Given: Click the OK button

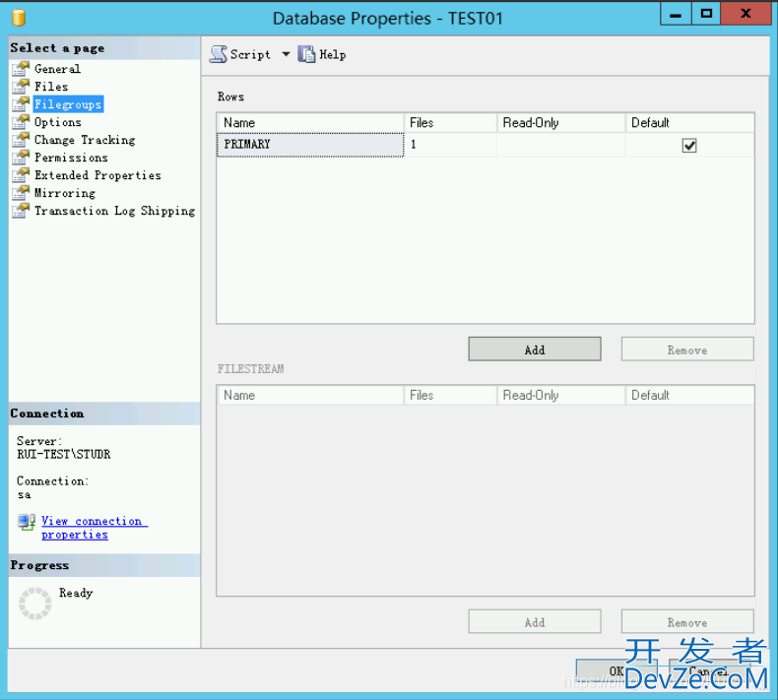Looking at the screenshot, I should 616,671.
